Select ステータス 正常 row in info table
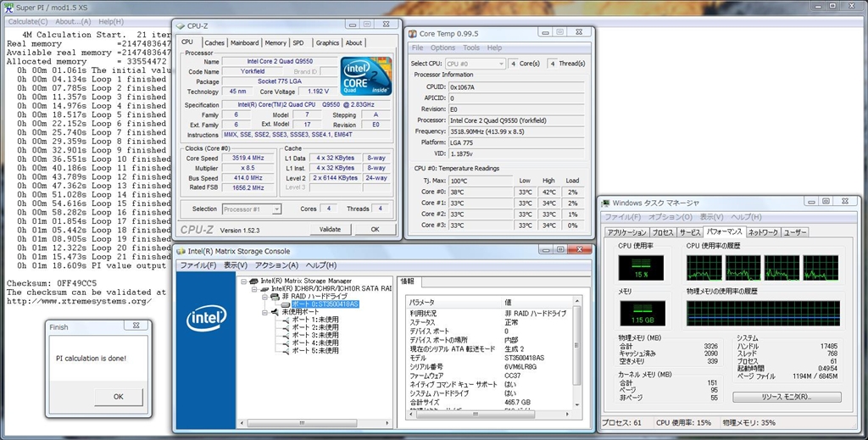868x440 pixels. click(x=489, y=322)
